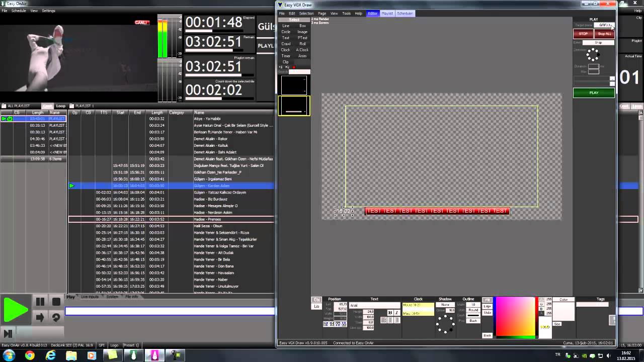Align text to the center
This screenshot has height=362, width=644.
click(390, 320)
